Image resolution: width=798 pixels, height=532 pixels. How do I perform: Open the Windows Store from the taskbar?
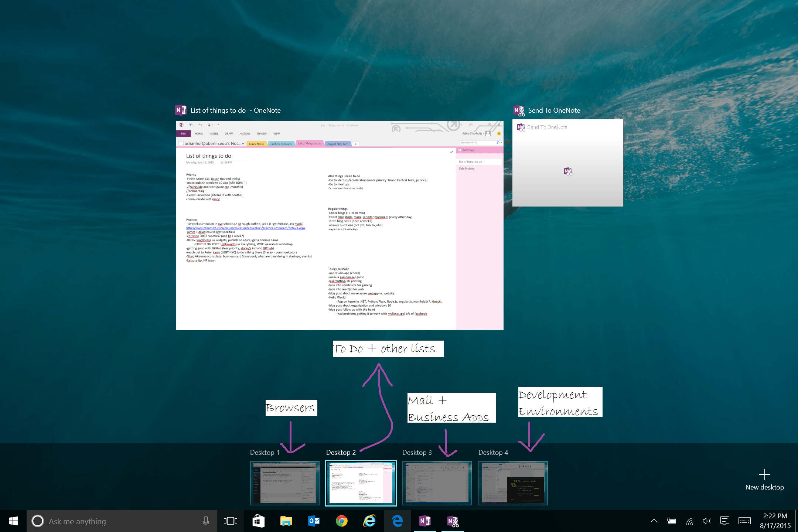(x=258, y=521)
